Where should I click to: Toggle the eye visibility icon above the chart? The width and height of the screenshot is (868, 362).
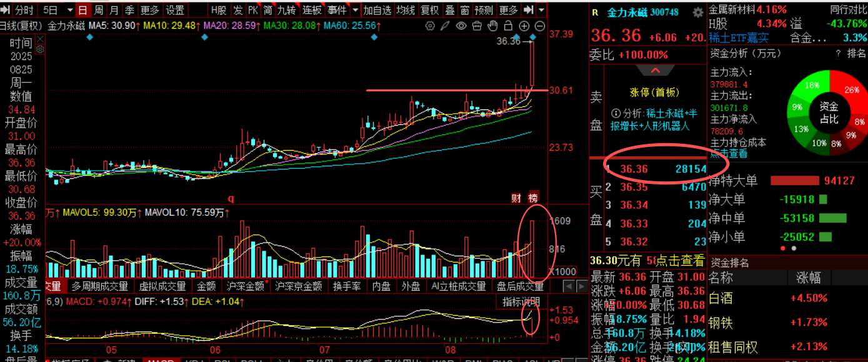(x=461, y=26)
